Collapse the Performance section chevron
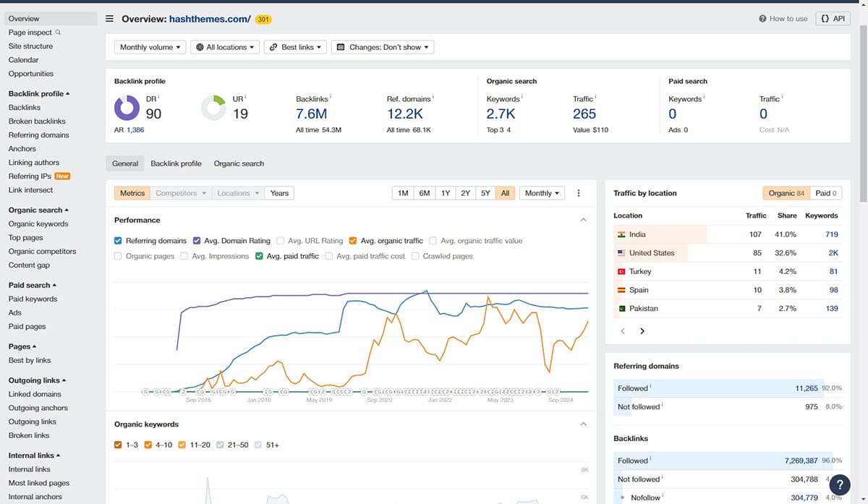 point(584,220)
